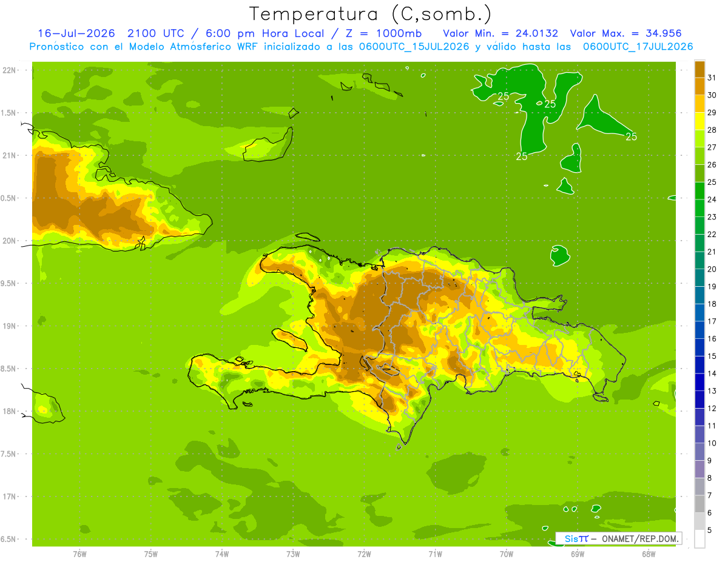
Task: Click the "70W" longitude axis label
Action: click(x=507, y=554)
